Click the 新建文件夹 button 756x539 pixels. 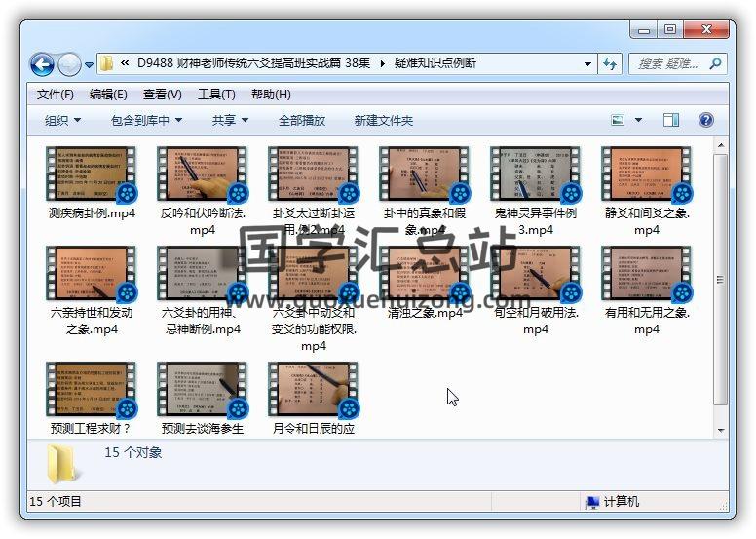[383, 120]
